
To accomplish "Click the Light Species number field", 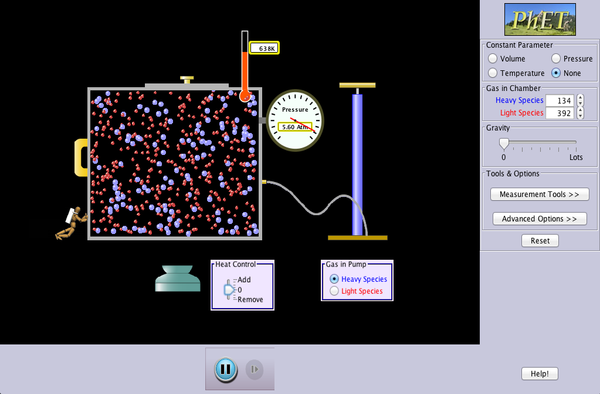I will point(560,113).
